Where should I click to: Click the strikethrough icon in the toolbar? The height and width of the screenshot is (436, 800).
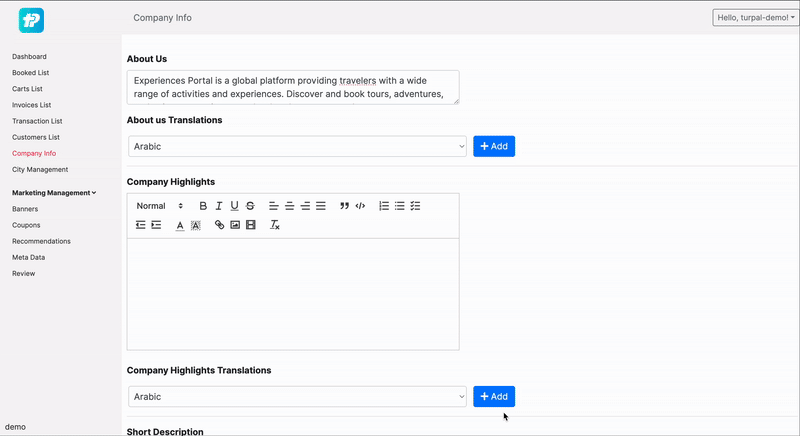[x=250, y=206]
